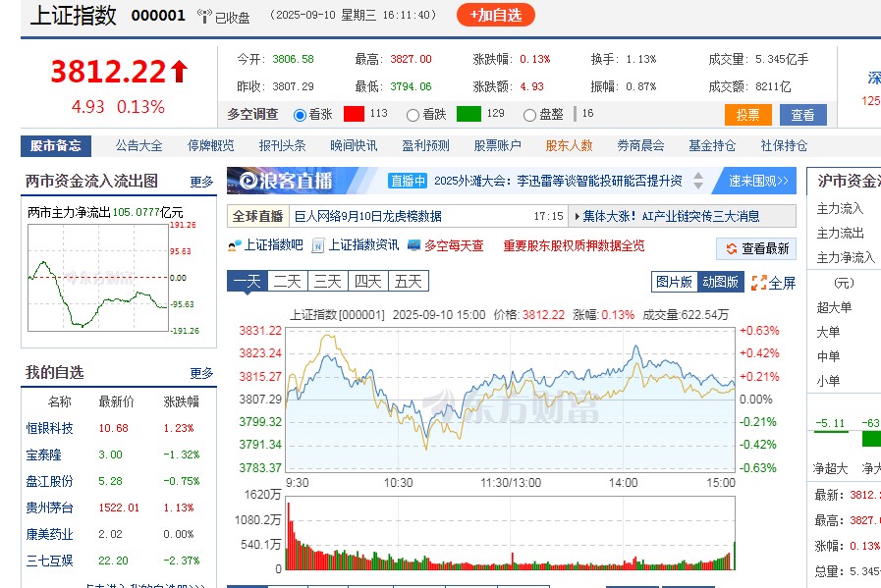Choose the 盘整 radio option
Screen dimensions: 881x588
point(528,113)
